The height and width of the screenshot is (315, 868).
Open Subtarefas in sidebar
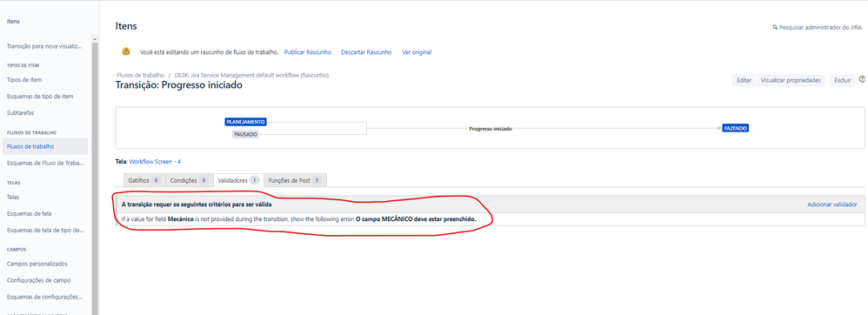[x=20, y=113]
